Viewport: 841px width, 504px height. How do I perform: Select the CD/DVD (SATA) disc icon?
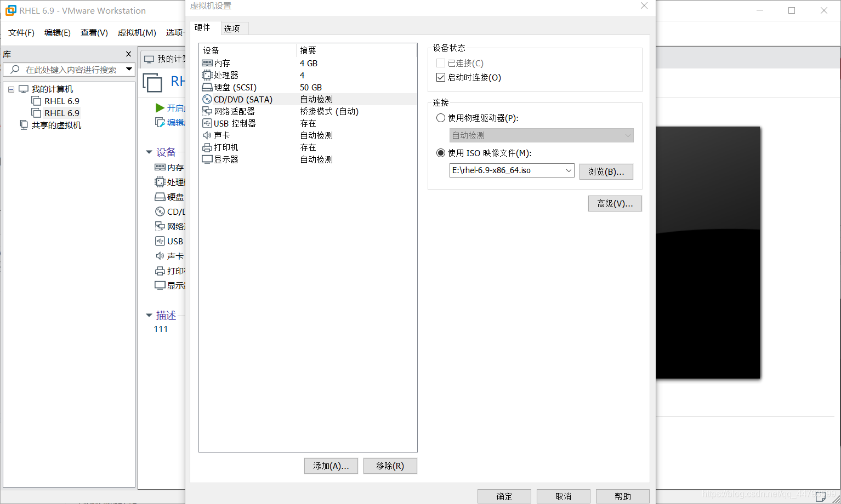pos(207,99)
